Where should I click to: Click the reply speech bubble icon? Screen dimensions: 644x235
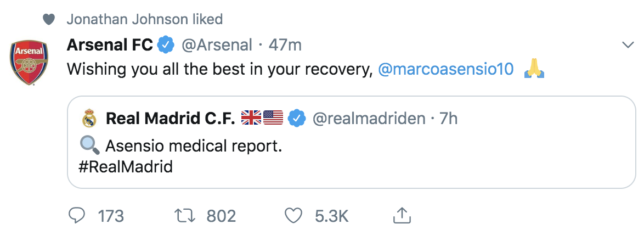76,216
